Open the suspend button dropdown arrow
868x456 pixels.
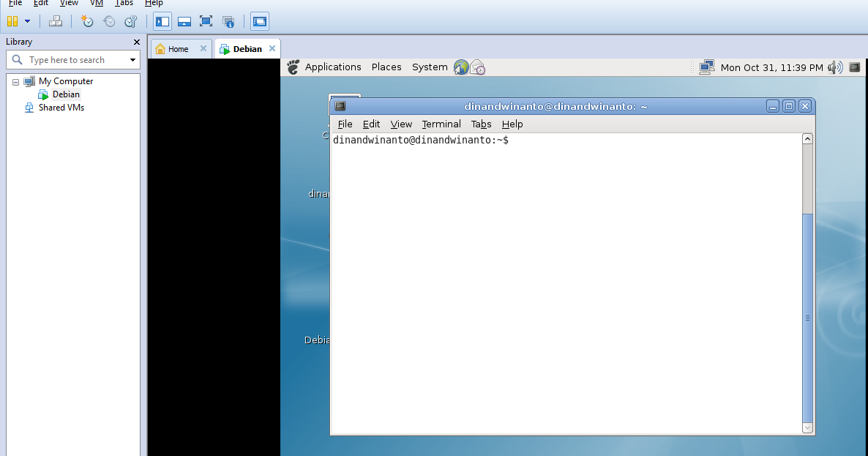point(28,21)
